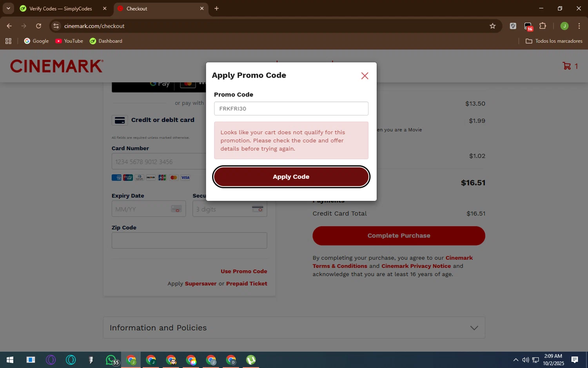Open Use Promo Code link
Viewport: 588px width, 368px height.
[244, 271]
